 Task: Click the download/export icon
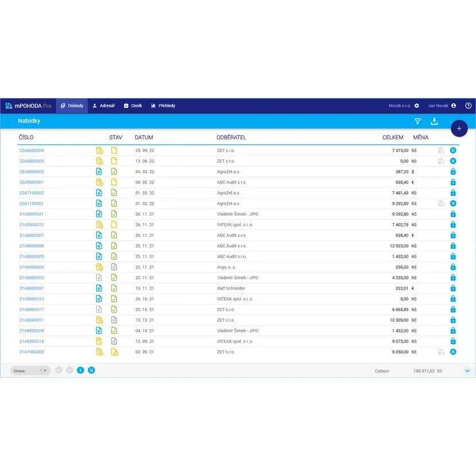click(x=434, y=121)
